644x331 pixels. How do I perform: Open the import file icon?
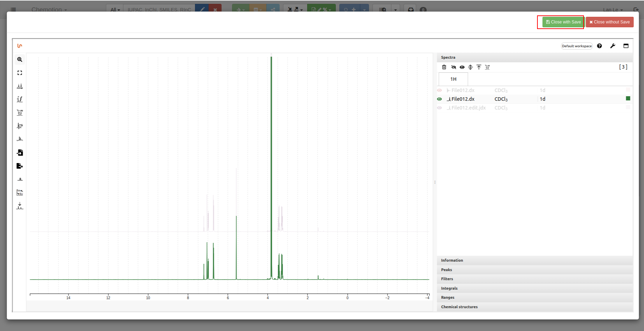(x=20, y=153)
